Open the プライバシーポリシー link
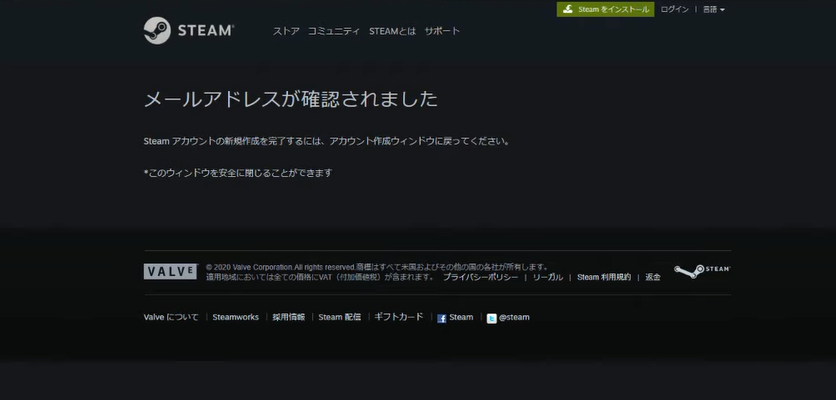The height and width of the screenshot is (400, 836). 480,277
